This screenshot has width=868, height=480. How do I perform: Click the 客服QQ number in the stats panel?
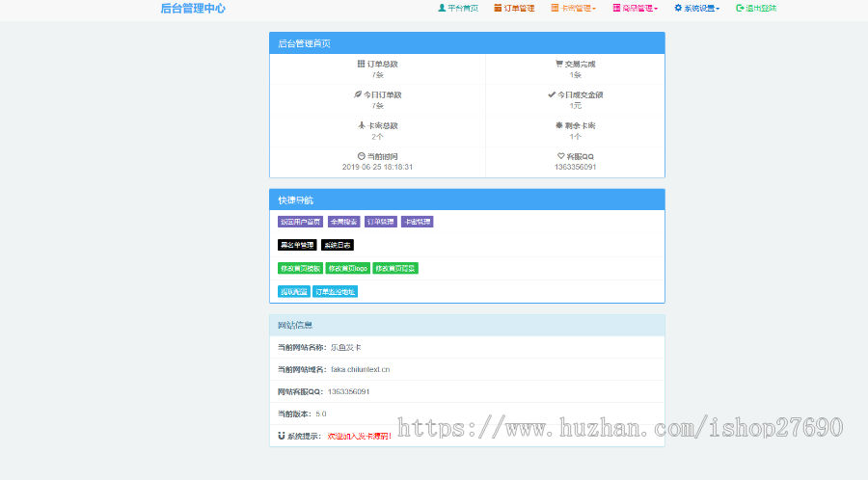576,167
